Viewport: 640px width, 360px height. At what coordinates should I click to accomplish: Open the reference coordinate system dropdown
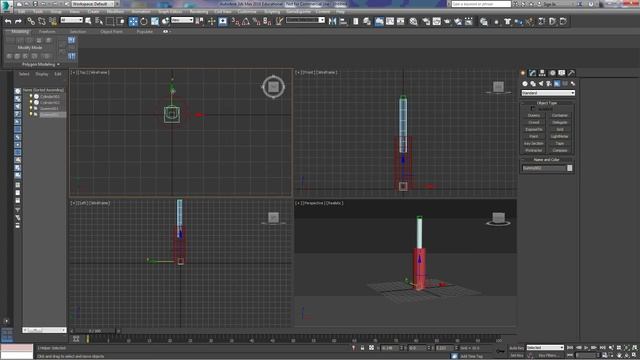tap(182, 20)
